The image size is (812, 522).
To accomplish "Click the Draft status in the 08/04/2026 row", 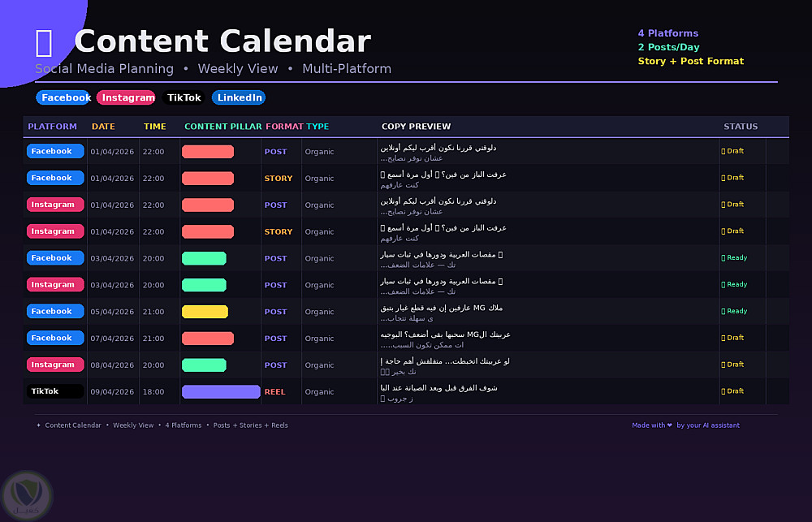I will pos(732,365).
